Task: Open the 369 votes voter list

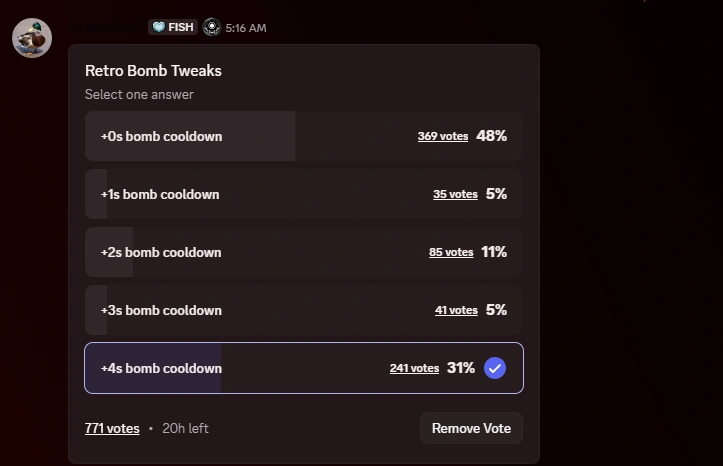Action: [x=443, y=136]
